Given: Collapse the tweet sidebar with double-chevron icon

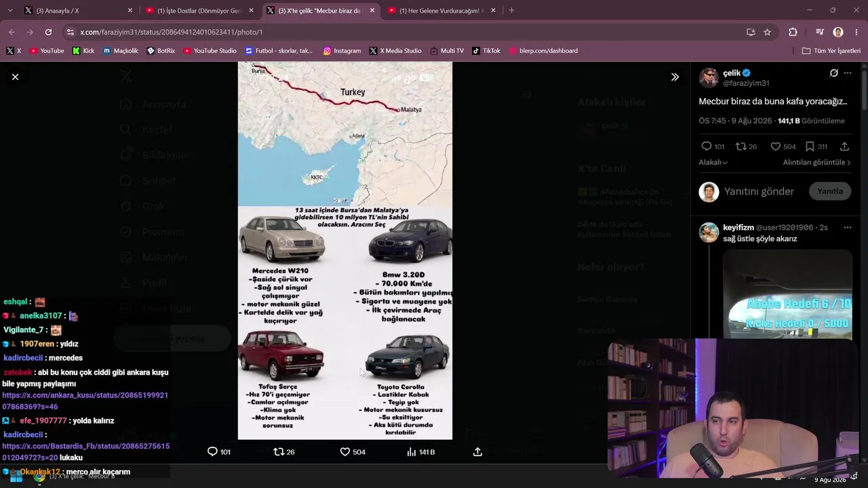Looking at the screenshot, I should pyautogui.click(x=675, y=77).
